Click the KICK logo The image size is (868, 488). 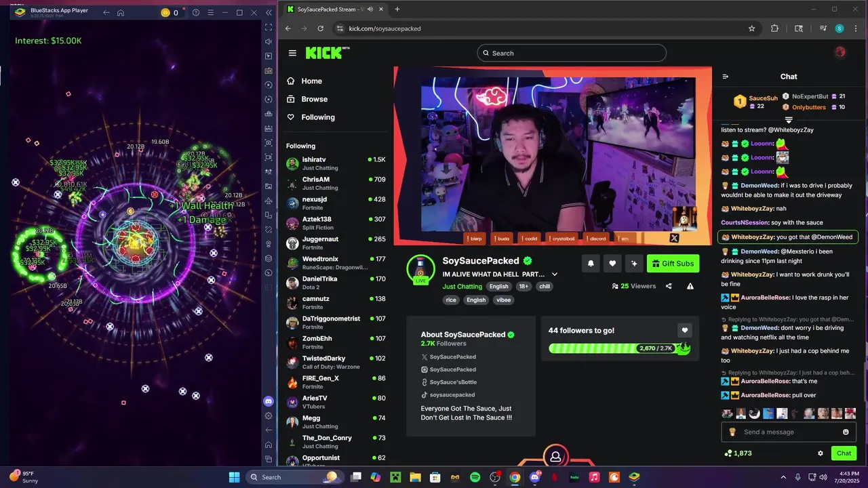[328, 53]
